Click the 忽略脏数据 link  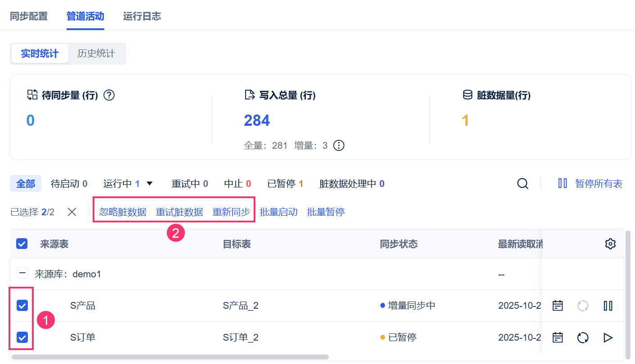[x=123, y=212]
